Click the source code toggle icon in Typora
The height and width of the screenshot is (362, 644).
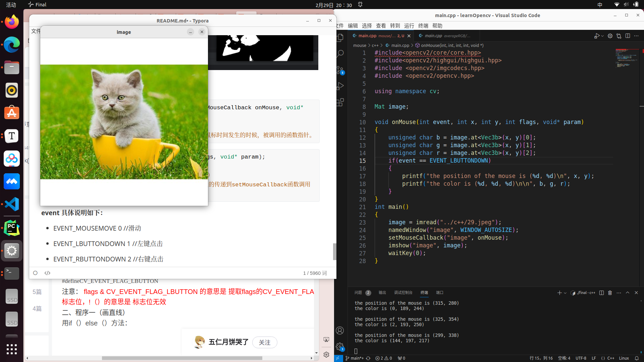point(47,273)
